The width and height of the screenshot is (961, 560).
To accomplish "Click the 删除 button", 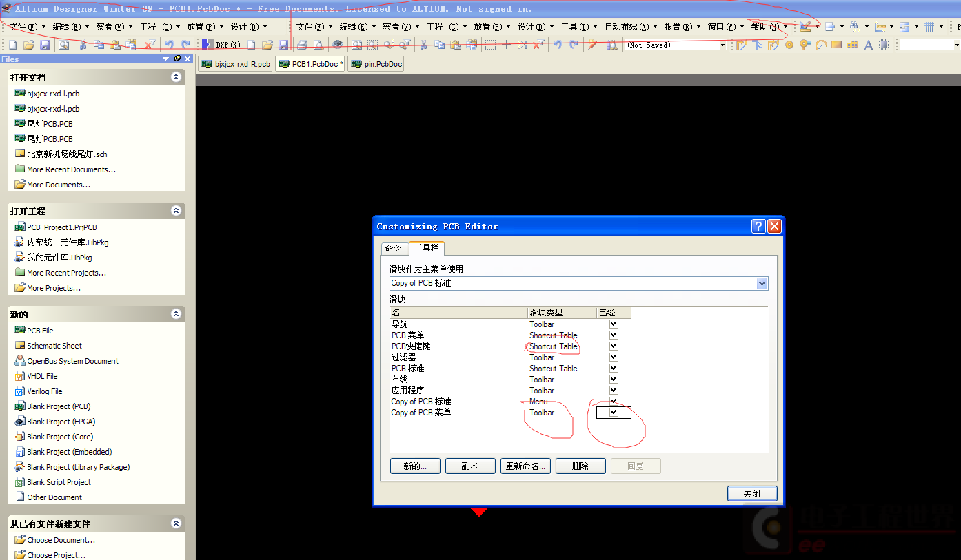I will pyautogui.click(x=580, y=466).
